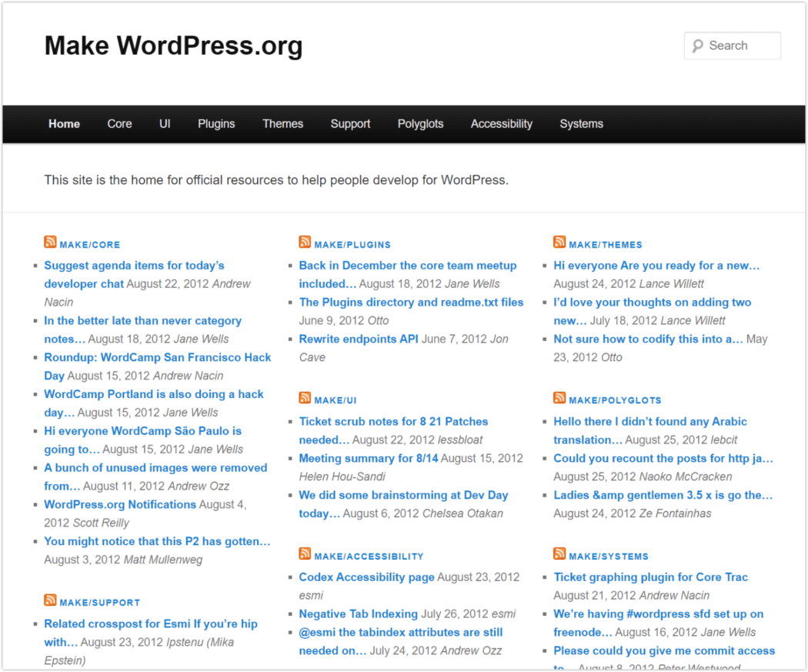Image resolution: width=808 pixels, height=672 pixels.
Task: Open the WordPress.org Notifications post
Action: pos(120,505)
